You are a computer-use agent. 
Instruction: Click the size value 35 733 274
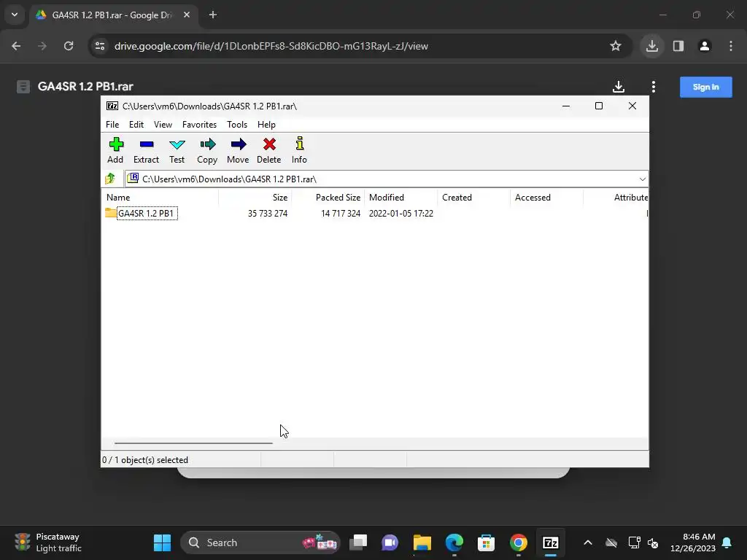[x=267, y=214]
